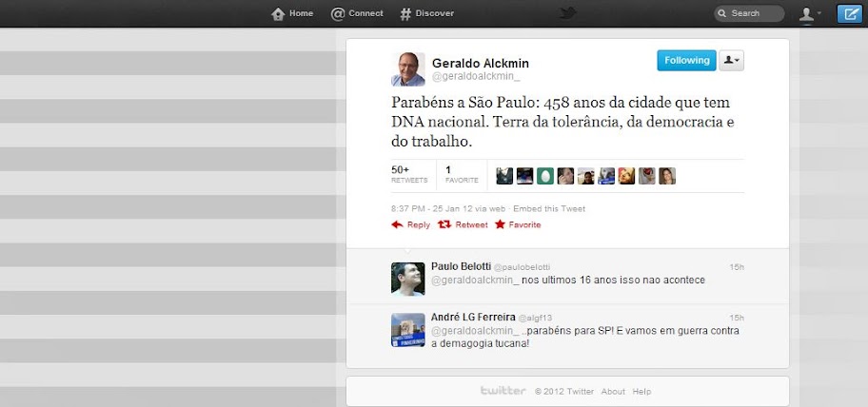This screenshot has width=868, height=407.
Task: Open the Discover tab
Action: 426,13
